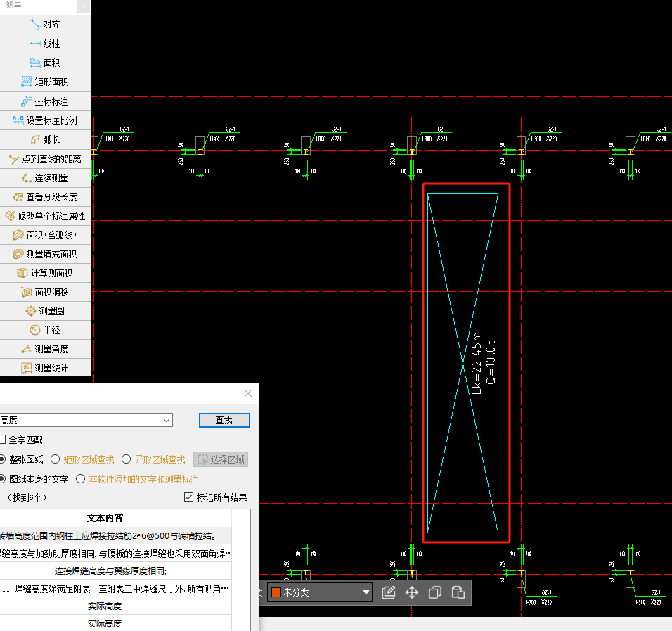672x631 pixels.
Task: Activate 面积偏移 area offset tool
Action: pos(45,292)
